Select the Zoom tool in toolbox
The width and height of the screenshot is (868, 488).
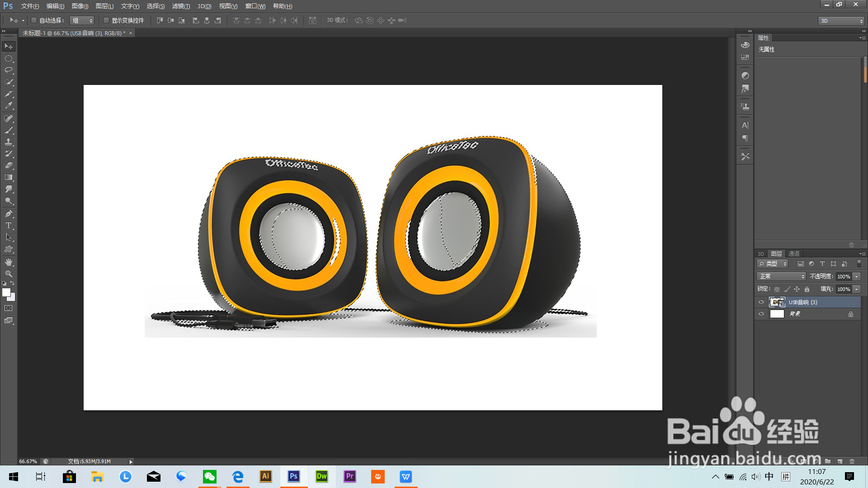coord(9,274)
